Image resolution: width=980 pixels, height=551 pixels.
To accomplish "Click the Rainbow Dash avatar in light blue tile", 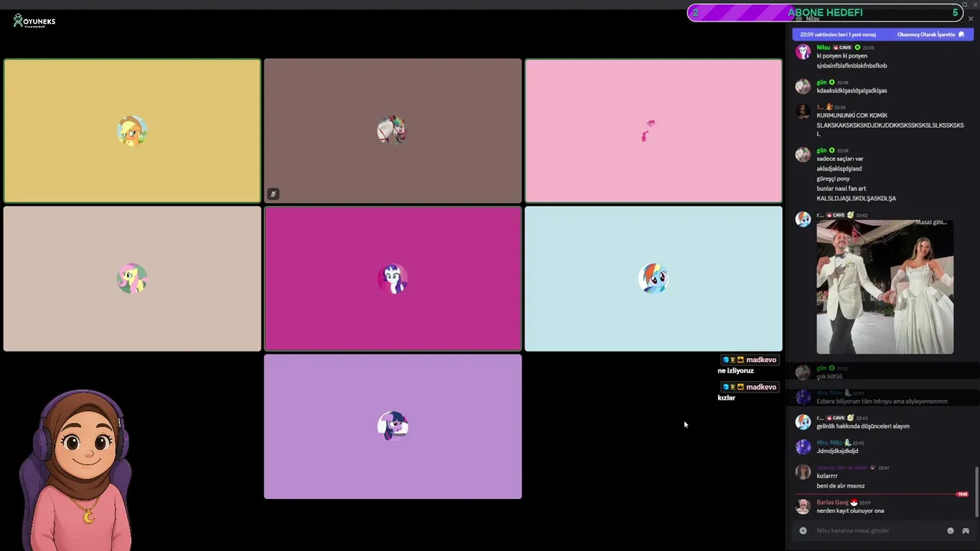I will 653,279.
